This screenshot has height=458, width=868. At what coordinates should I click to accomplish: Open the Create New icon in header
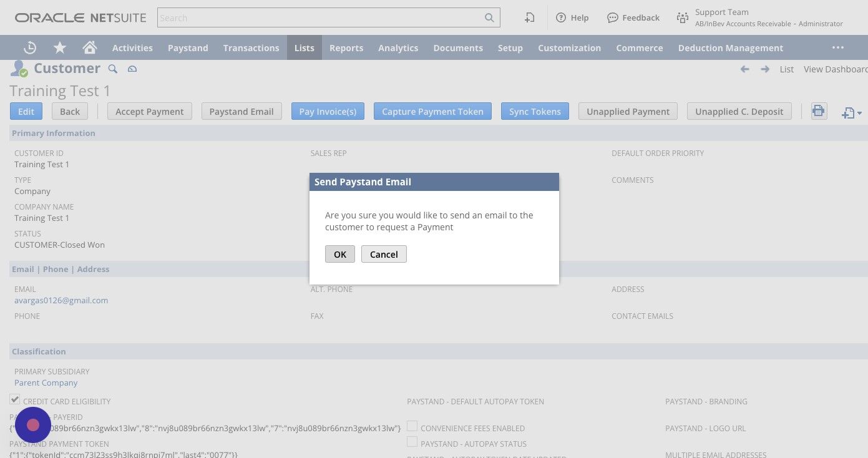tap(529, 17)
